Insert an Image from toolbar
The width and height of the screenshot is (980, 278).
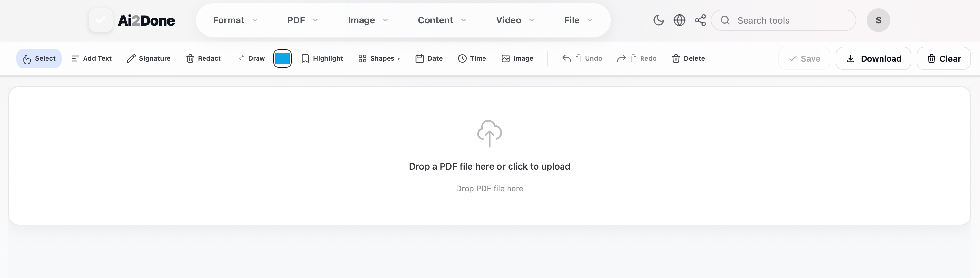(517, 58)
